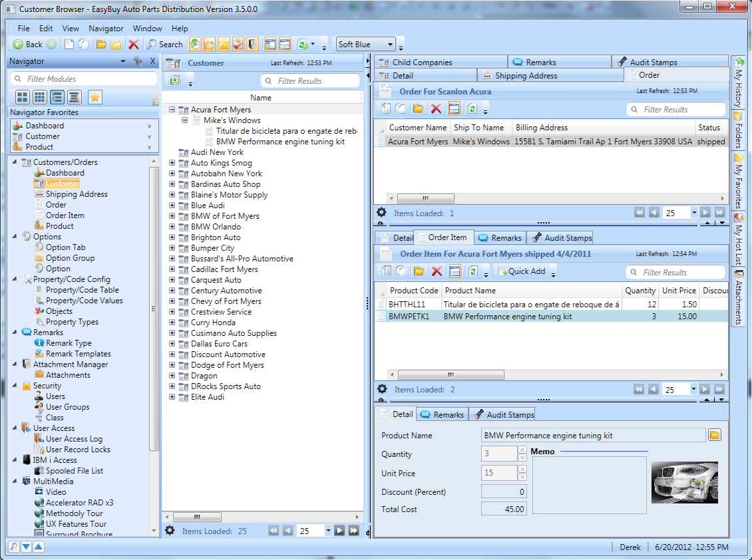
Task: Export customer list with Excel icon
Action: (x=176, y=80)
